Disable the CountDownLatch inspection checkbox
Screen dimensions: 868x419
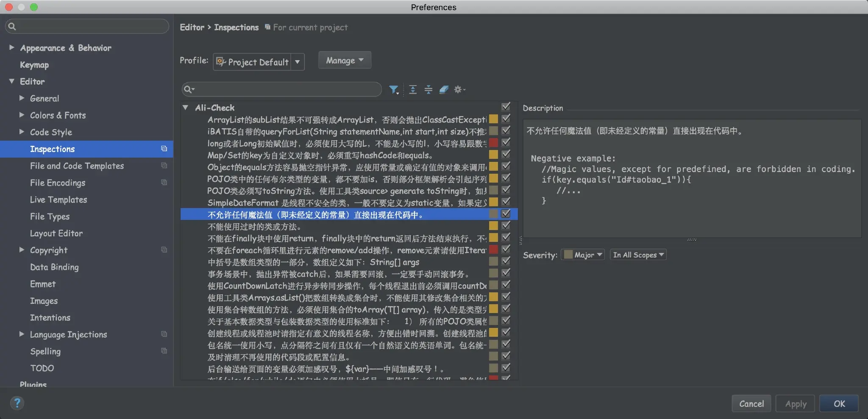tap(506, 285)
